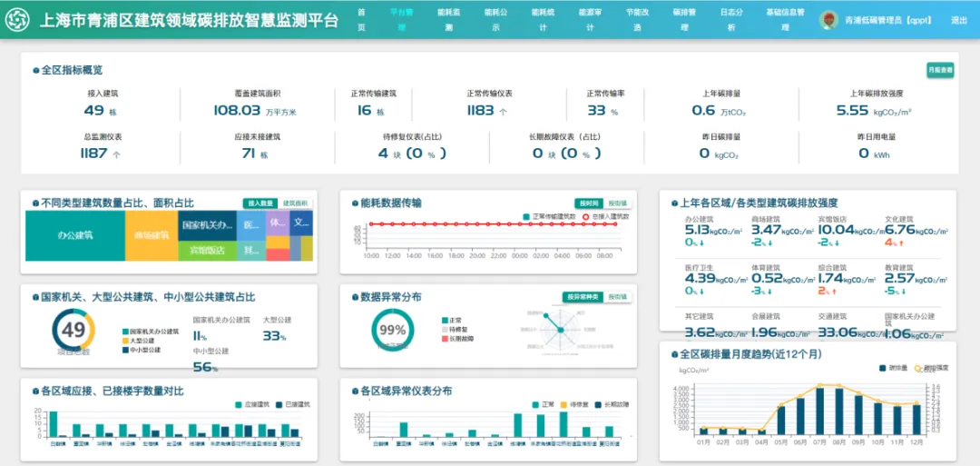Image resolution: width=980 pixels, height=466 pixels.
Task: Click the 07月 bar in monthly trend chart
Action: [x=821, y=411]
